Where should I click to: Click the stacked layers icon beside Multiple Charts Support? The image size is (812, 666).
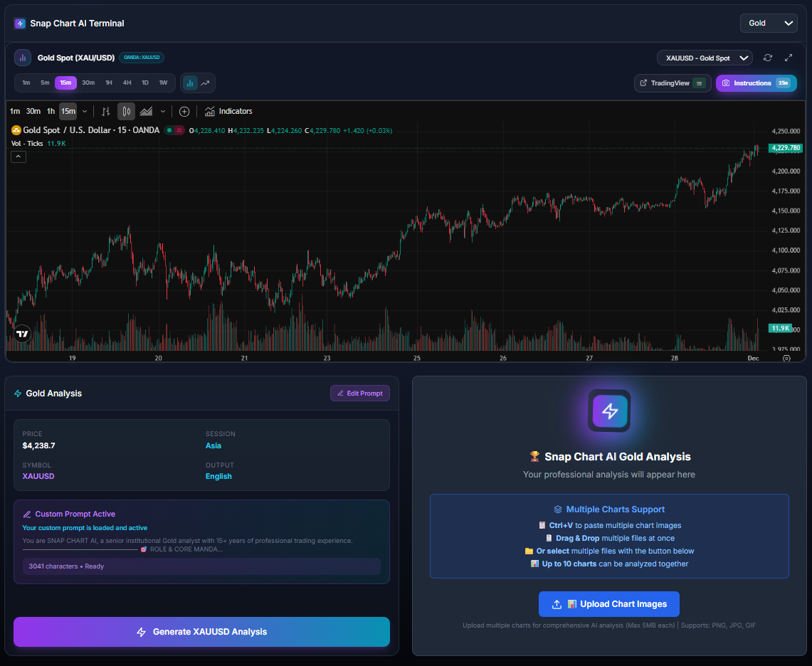tap(558, 509)
